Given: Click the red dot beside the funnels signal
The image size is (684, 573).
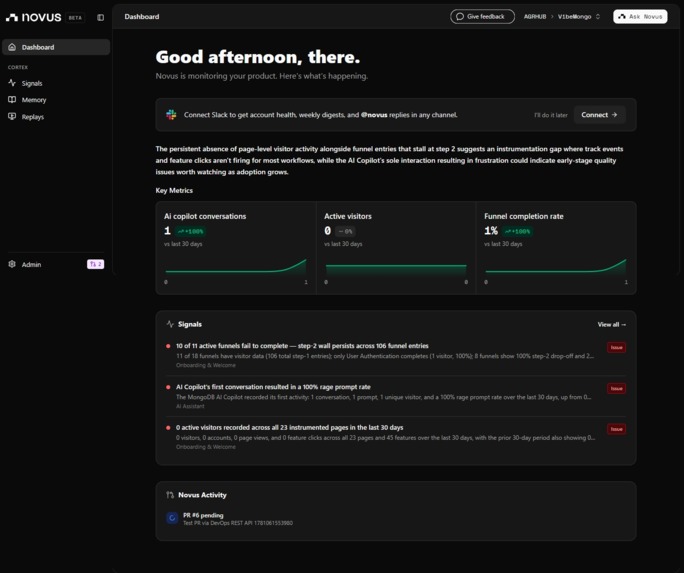Looking at the screenshot, I should 168,346.
